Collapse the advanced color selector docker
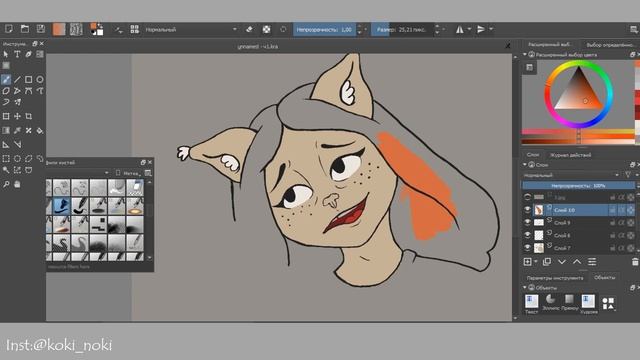 (525, 54)
